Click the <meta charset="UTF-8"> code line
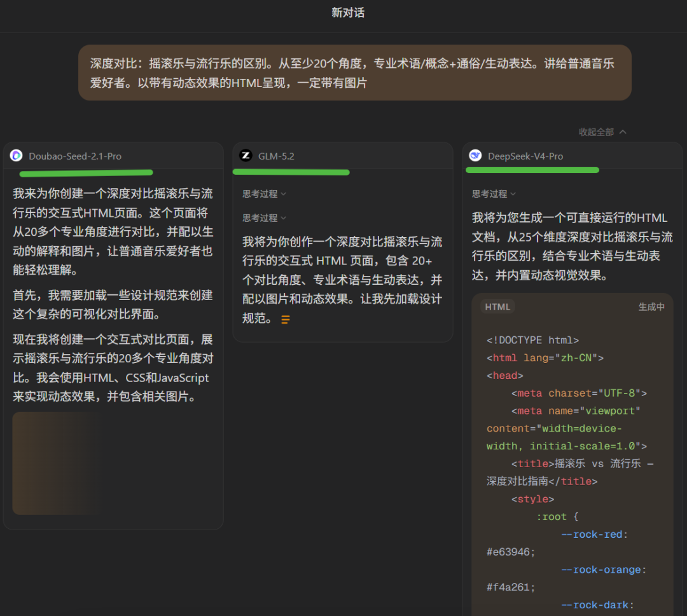687x616 pixels. 579,393
